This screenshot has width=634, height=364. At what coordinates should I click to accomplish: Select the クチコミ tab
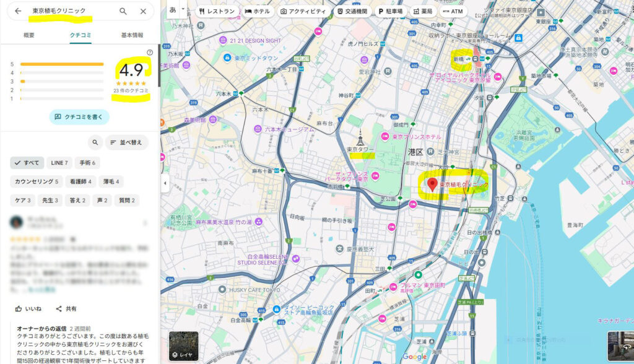[x=80, y=35]
